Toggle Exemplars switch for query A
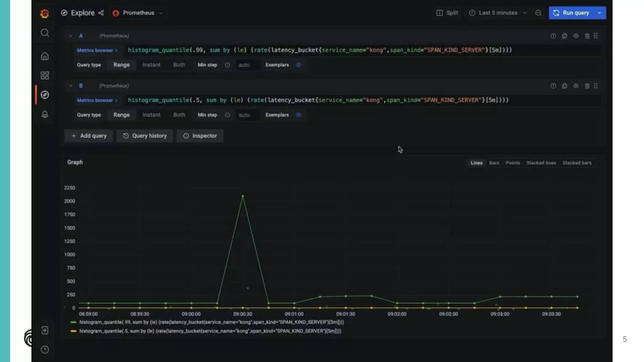 pyautogui.click(x=298, y=65)
